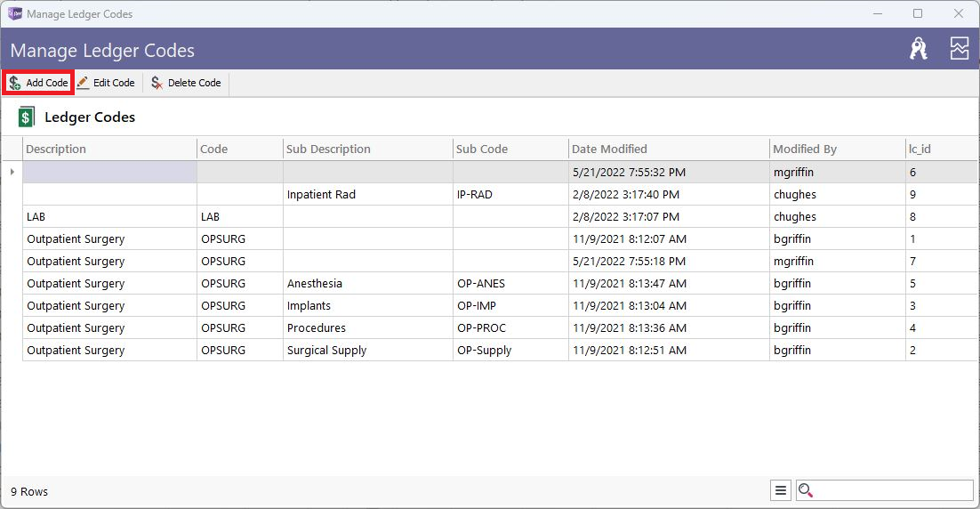Maximize the Manage Ledger Codes window
The width and height of the screenshot is (980, 509).
(x=918, y=13)
